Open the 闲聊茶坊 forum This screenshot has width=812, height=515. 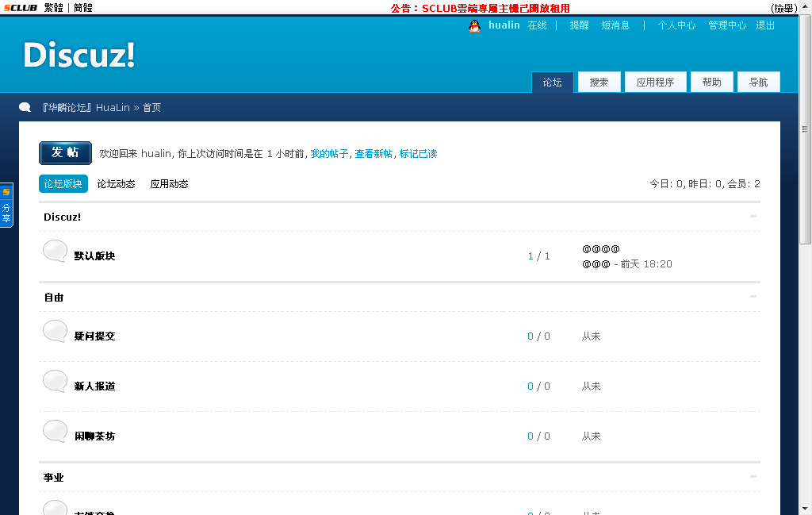(x=94, y=436)
